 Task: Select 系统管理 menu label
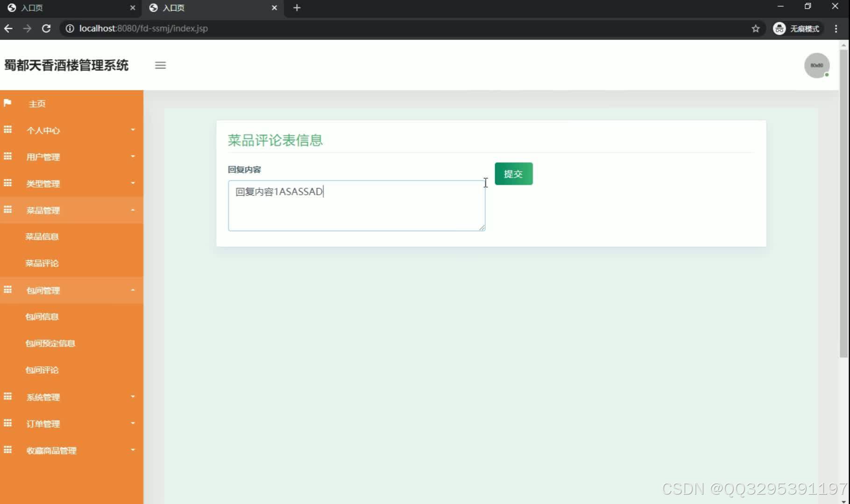pos(43,397)
